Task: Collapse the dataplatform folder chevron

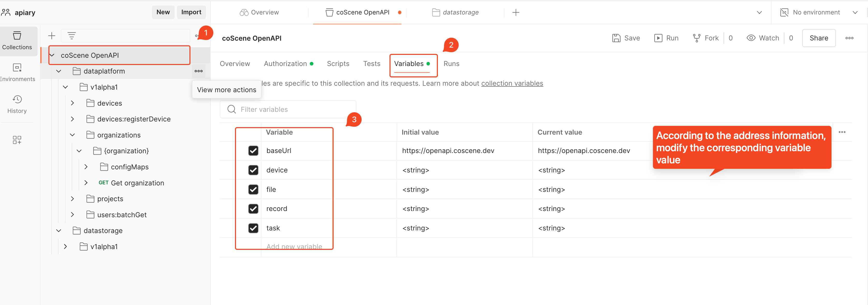Action: (x=59, y=71)
